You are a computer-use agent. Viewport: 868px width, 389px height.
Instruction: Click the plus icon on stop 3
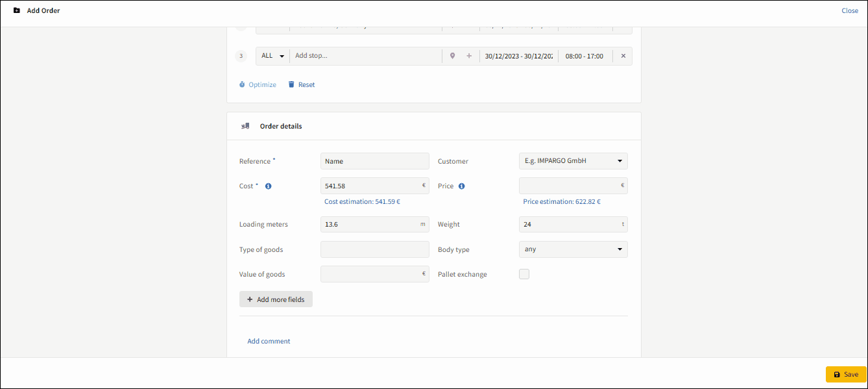tap(469, 56)
